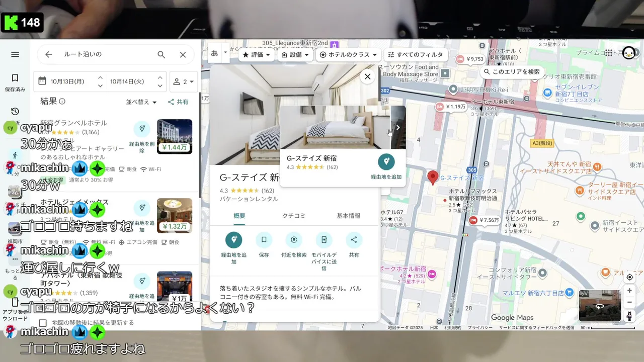
Task: Click the ホテルリブマックス 新宿歌舞伎町明治通 map label
Action: point(473,195)
